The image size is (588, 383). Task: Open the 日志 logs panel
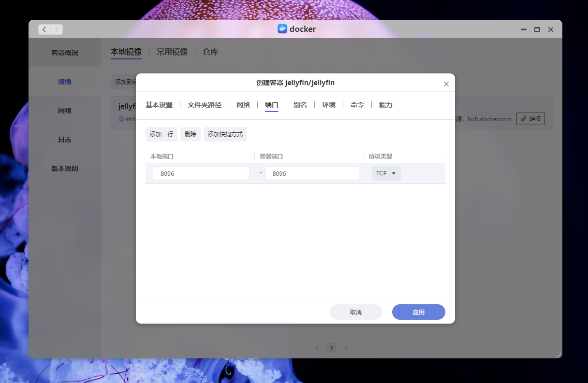[x=65, y=140]
